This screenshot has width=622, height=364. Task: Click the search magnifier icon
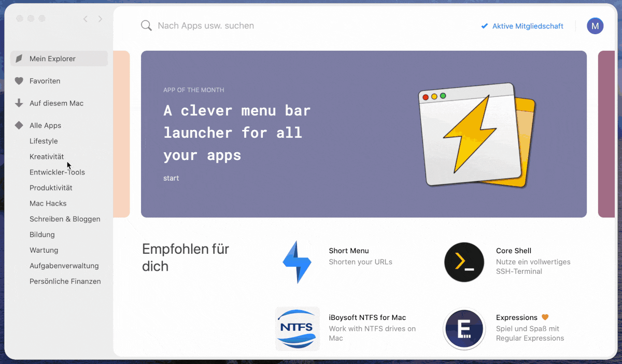click(146, 25)
